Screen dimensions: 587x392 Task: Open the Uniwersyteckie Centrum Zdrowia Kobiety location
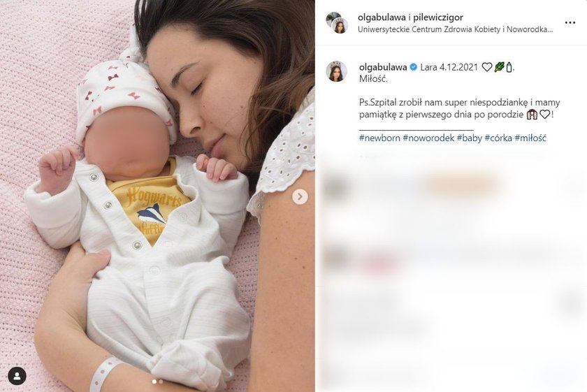tap(455, 29)
